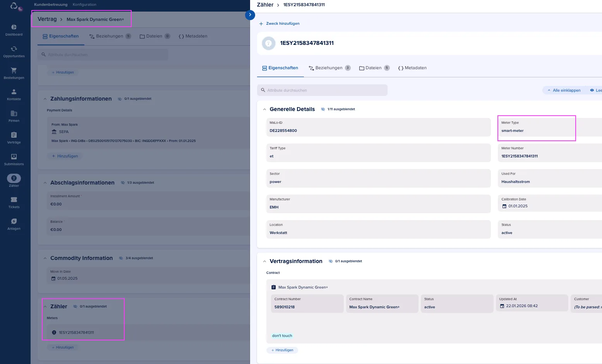
Task: Focus the Attribute durchsuchen field in meter panel
Action: pyautogui.click(x=322, y=90)
